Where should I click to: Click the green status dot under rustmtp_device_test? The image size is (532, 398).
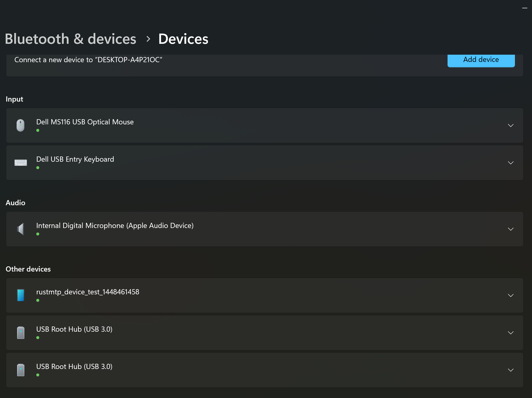click(38, 300)
